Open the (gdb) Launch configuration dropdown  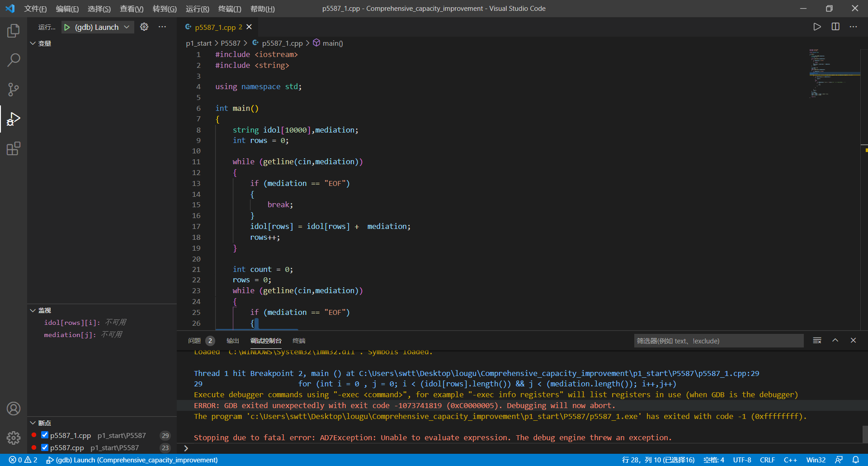[x=128, y=27]
